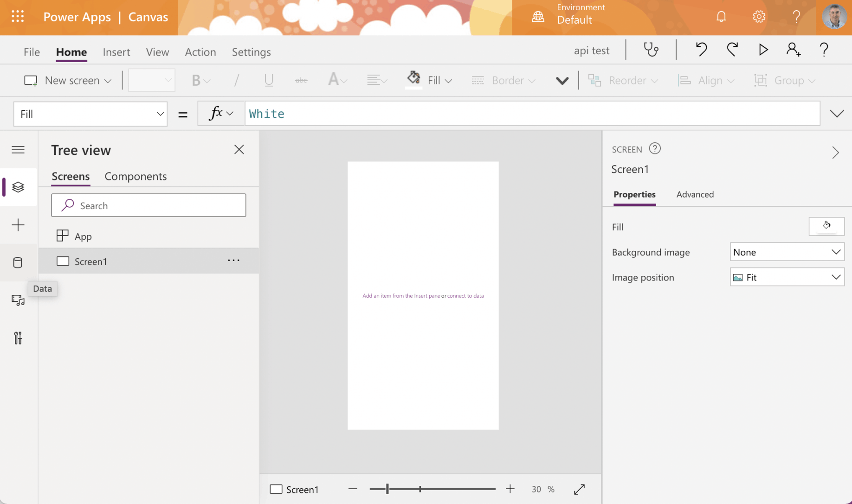The image size is (852, 504).
Task: Toggle the hamburger menu to collapse sidebar
Action: tap(18, 150)
